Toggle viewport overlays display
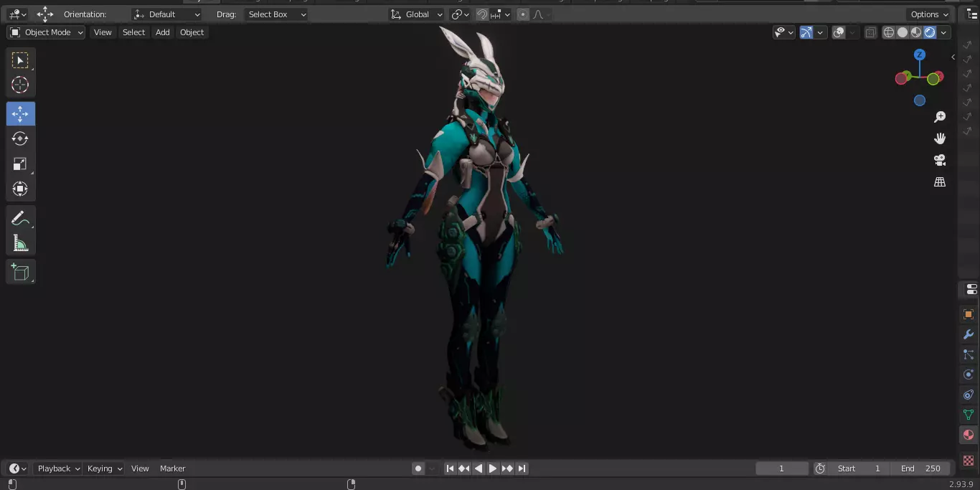This screenshot has height=490, width=980. pyautogui.click(x=839, y=32)
